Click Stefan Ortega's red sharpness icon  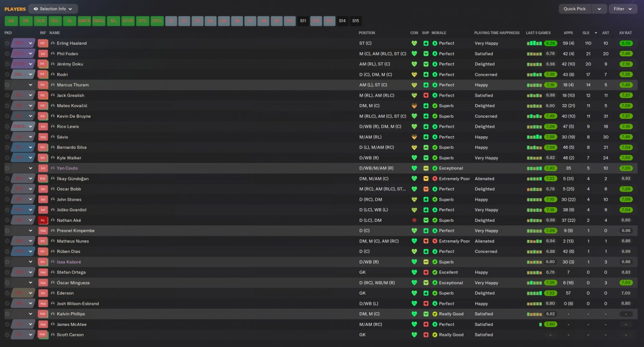tap(426, 273)
